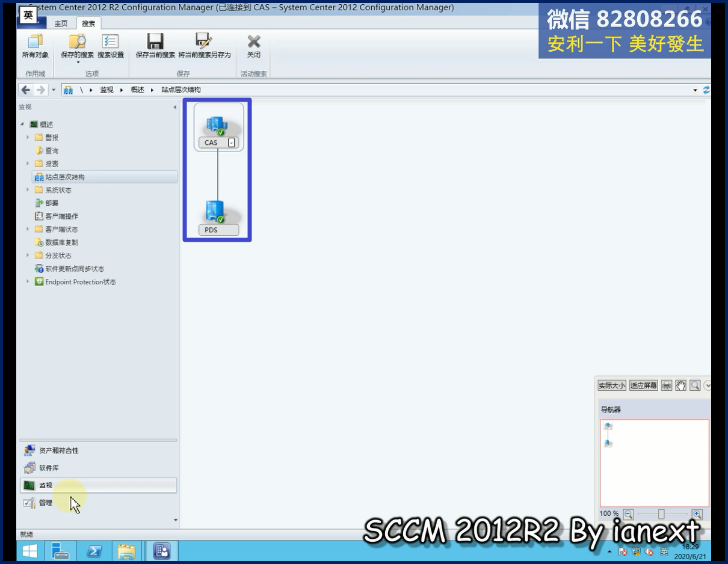Click the Action Center flag tray icon
This screenshot has width=728, height=564.
click(623, 551)
